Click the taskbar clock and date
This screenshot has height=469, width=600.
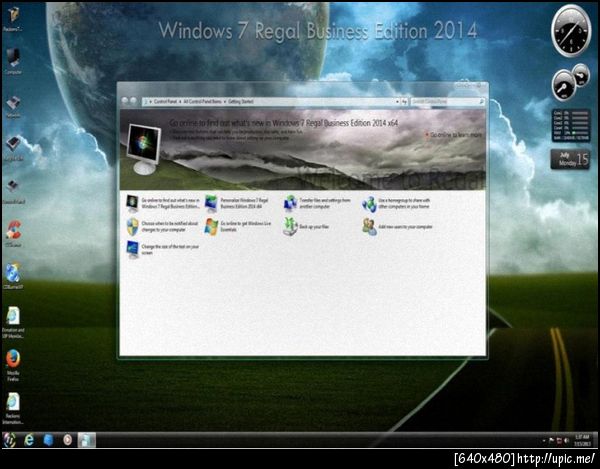pyautogui.click(x=581, y=440)
